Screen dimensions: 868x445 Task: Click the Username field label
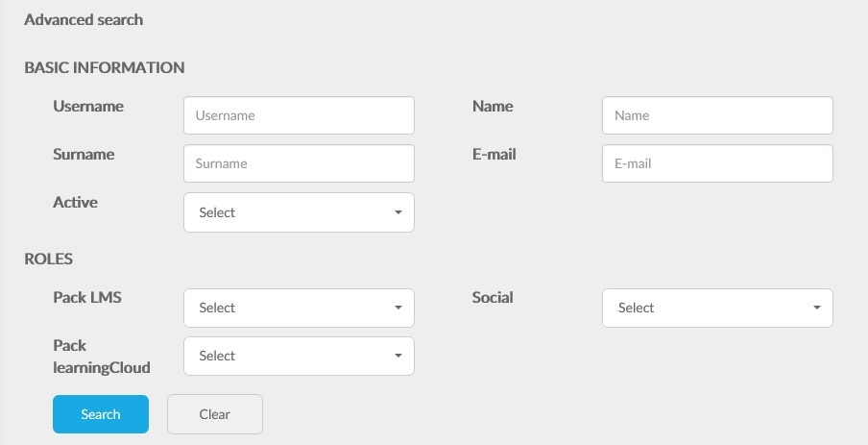88,106
